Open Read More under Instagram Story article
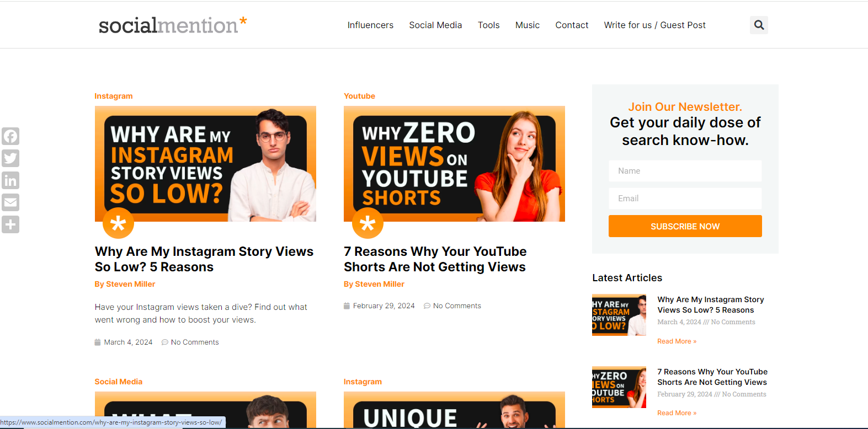The image size is (868, 429). tap(677, 341)
